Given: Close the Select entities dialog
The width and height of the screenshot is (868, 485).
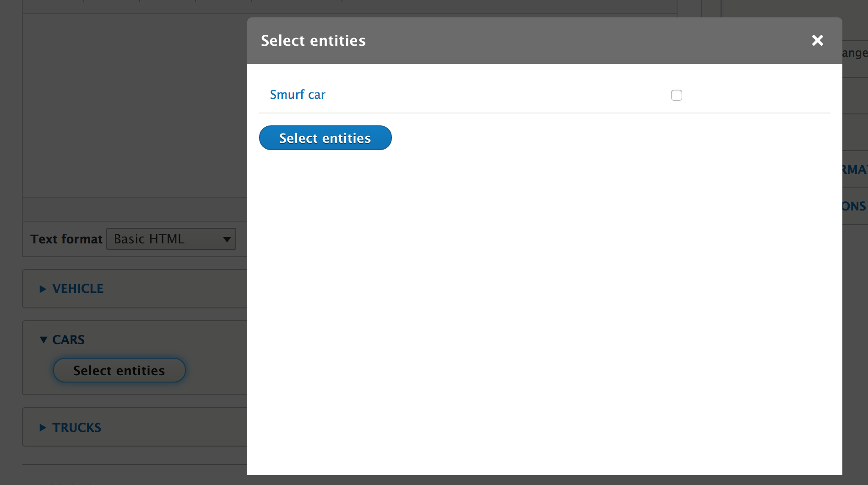Looking at the screenshot, I should click(817, 41).
